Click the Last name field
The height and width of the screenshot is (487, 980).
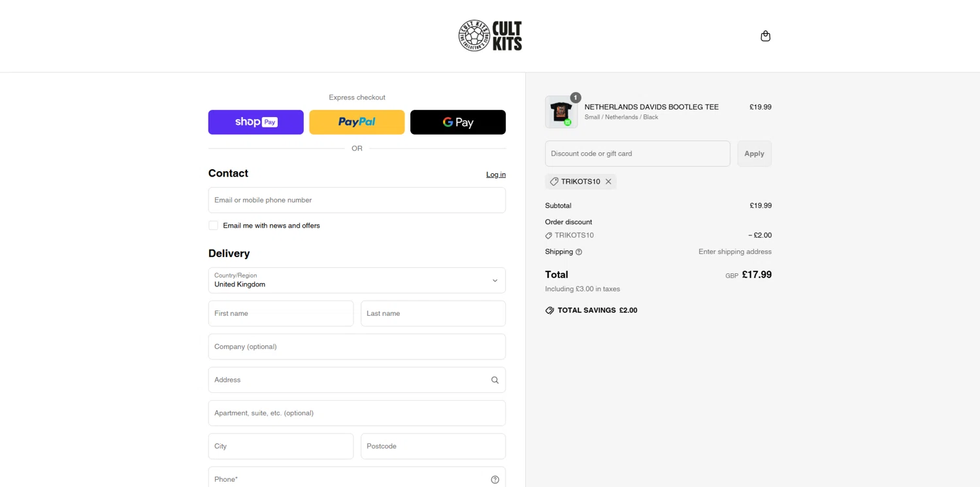(433, 313)
